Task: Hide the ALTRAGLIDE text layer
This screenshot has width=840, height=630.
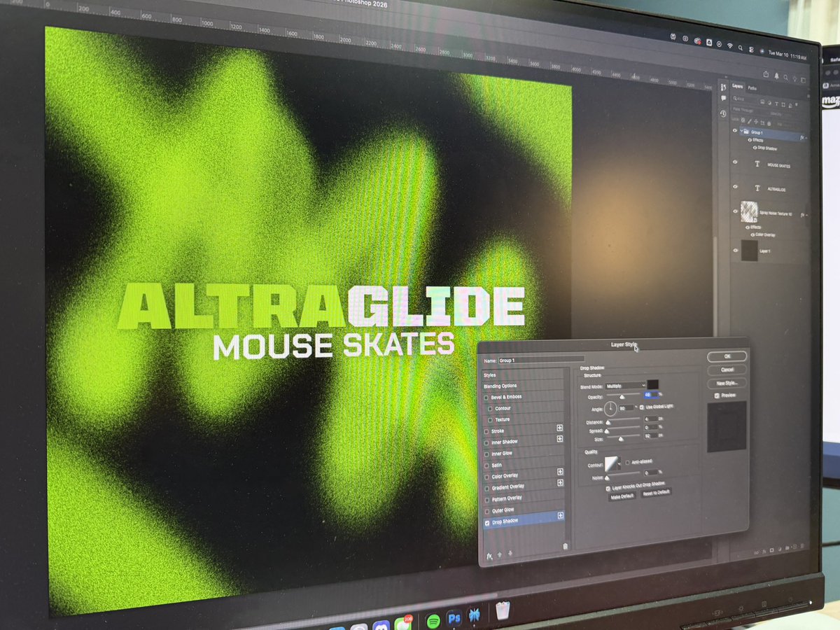Action: pyautogui.click(x=735, y=186)
